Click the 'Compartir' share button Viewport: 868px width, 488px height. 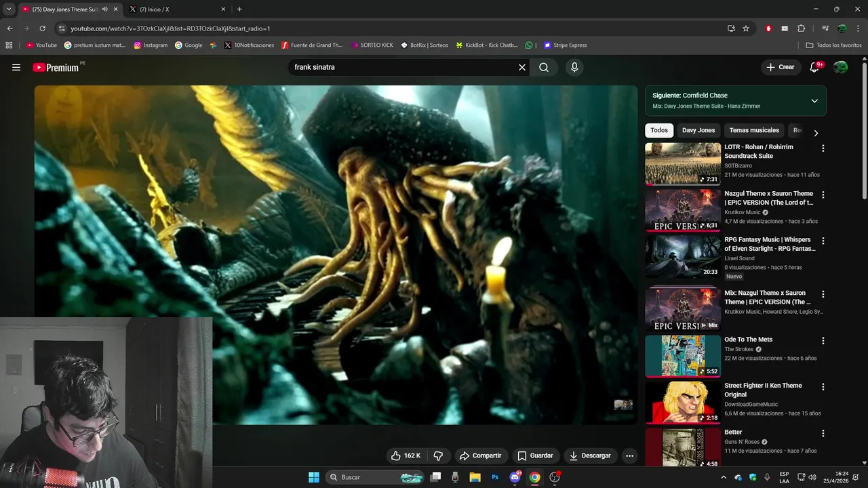click(x=479, y=455)
